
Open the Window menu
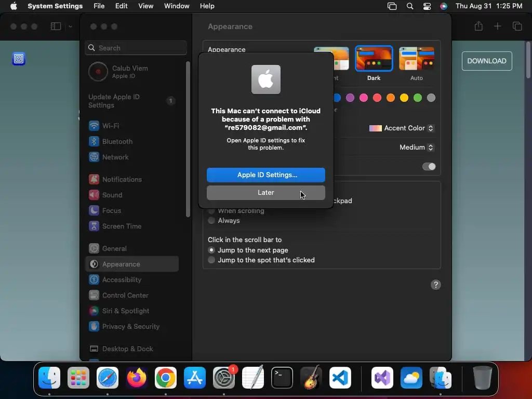[177, 6]
